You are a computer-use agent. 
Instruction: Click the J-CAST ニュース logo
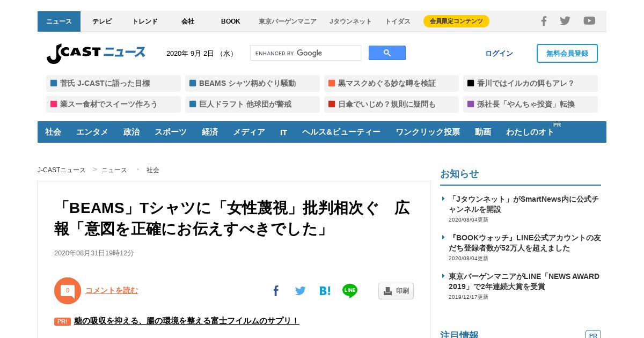(x=96, y=54)
